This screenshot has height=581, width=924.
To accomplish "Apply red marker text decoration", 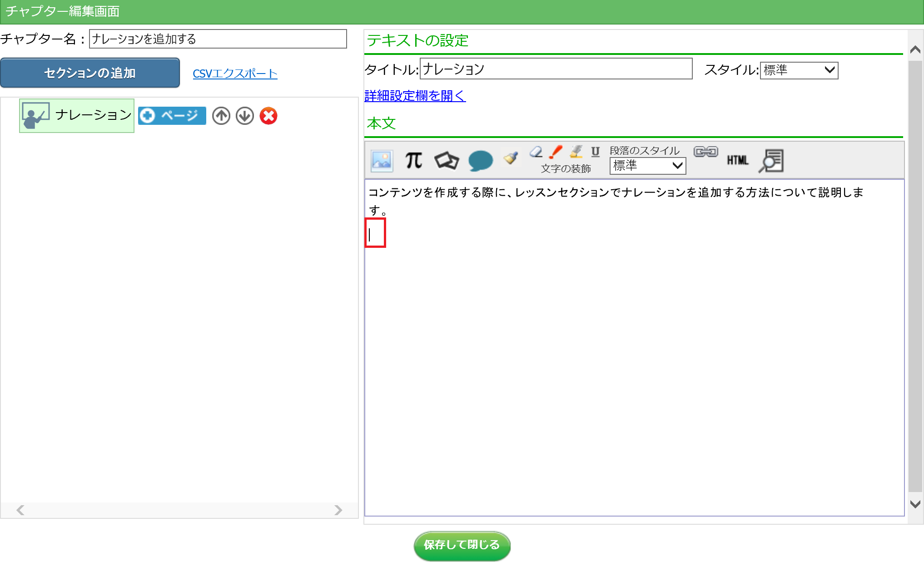I will [x=556, y=152].
